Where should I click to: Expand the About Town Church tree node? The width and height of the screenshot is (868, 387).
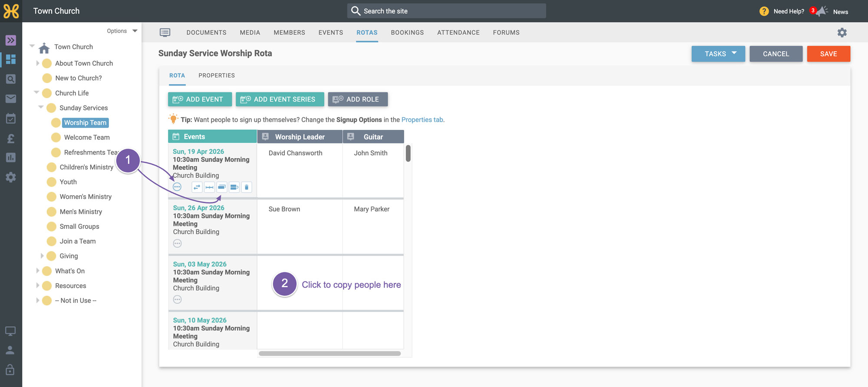click(x=38, y=63)
